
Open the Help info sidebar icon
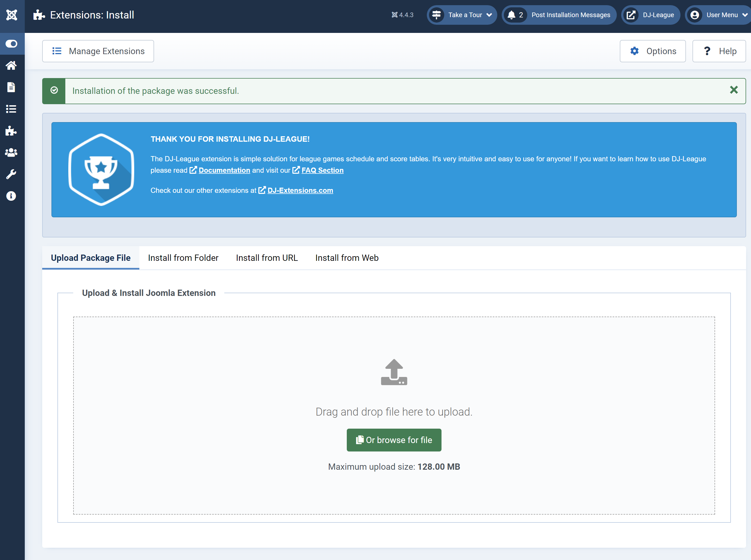[x=11, y=196]
